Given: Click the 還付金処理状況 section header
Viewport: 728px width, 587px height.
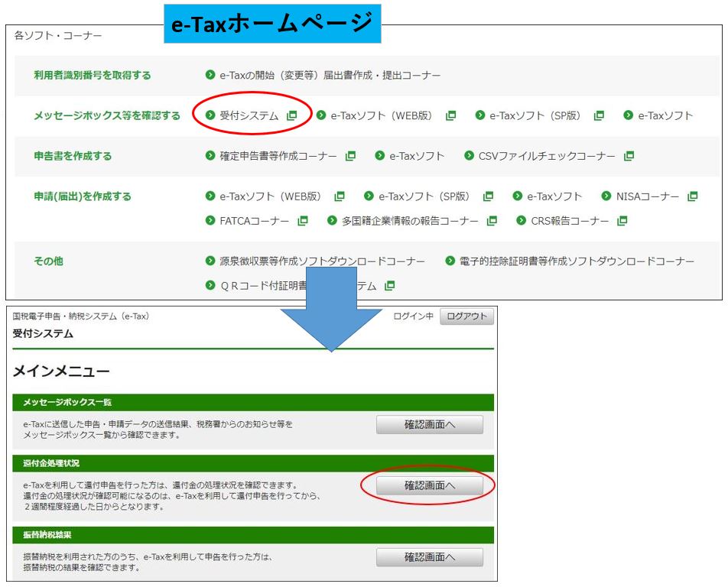Looking at the screenshot, I should point(253,463).
